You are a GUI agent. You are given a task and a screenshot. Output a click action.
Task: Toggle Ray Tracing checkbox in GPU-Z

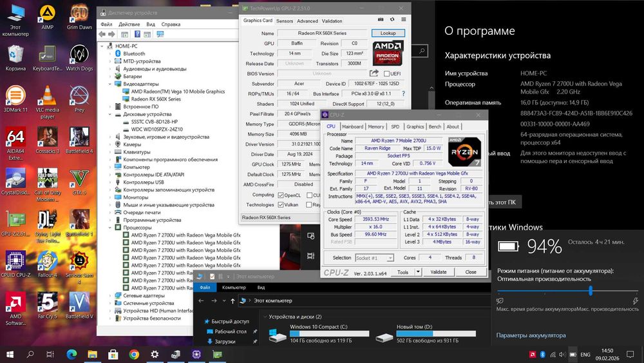point(308,205)
